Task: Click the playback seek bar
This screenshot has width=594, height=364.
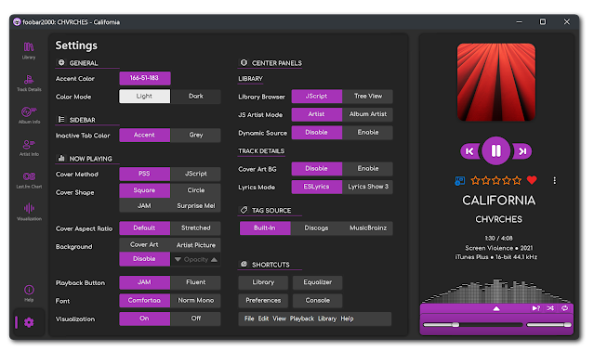Action: [473, 325]
